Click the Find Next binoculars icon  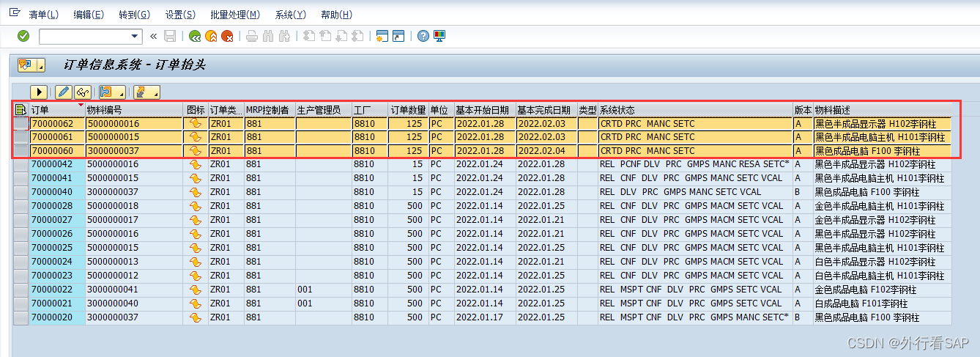tap(285, 36)
